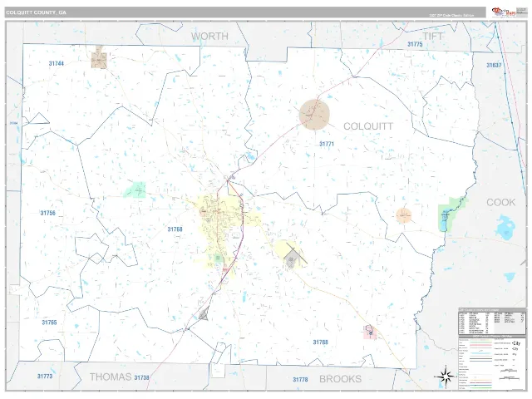The width and height of the screenshot is (532, 399).
Task: Click ZIP code label 31775
Action: point(415,44)
